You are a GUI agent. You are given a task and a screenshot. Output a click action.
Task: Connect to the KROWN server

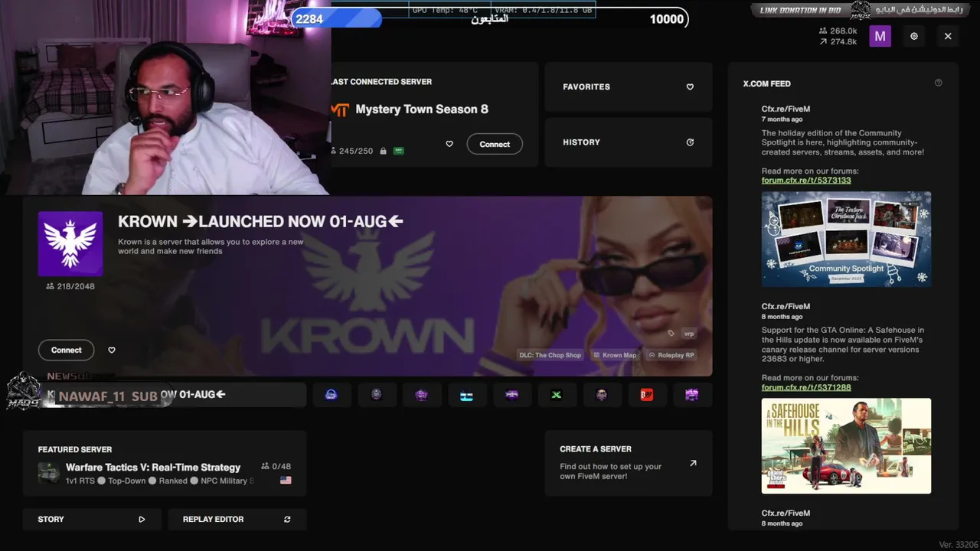(x=67, y=350)
